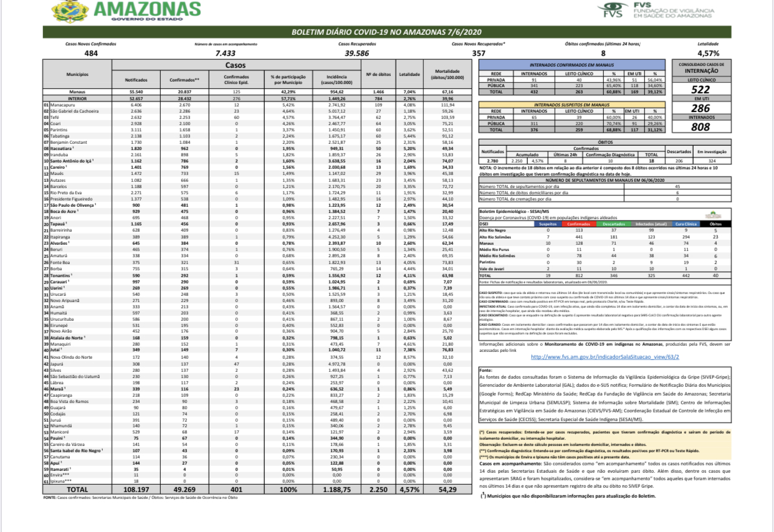
Task: Select the 'Tabatinga' row label
Action: (61, 136)
